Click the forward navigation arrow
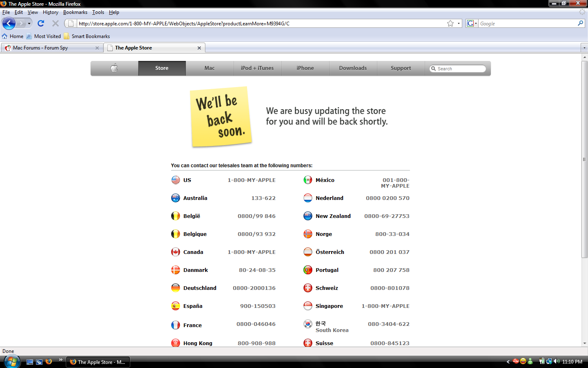 tap(21, 23)
